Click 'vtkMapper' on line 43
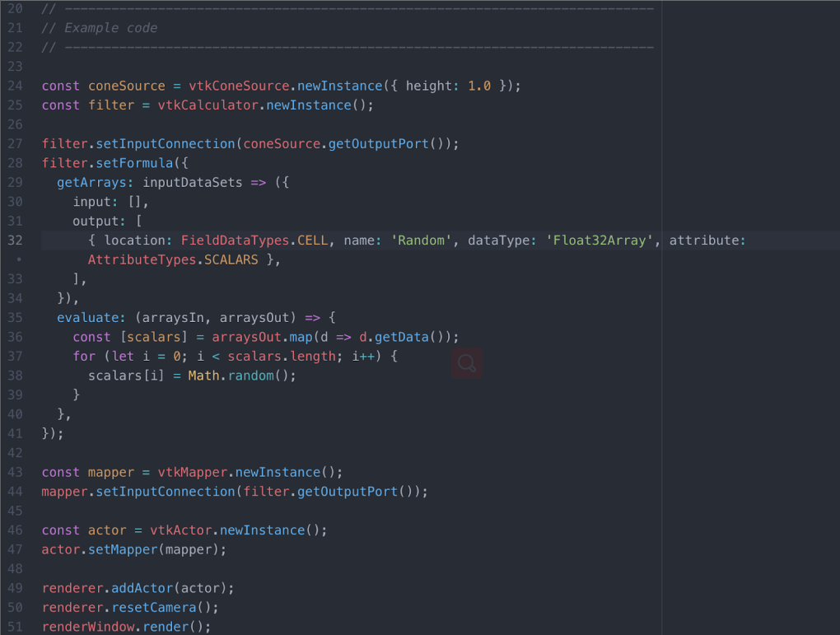Screen dimensions: 840x635 pyautogui.click(x=193, y=472)
